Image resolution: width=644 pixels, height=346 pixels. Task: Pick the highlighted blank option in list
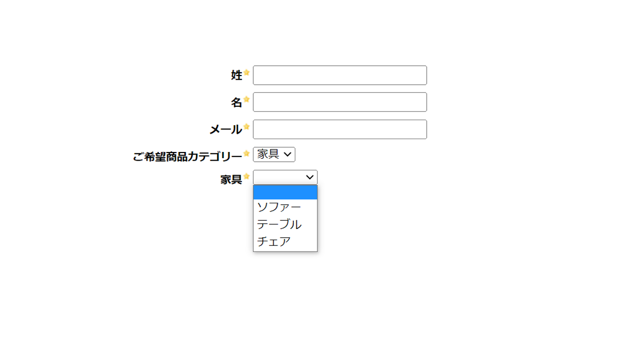pyautogui.click(x=285, y=192)
